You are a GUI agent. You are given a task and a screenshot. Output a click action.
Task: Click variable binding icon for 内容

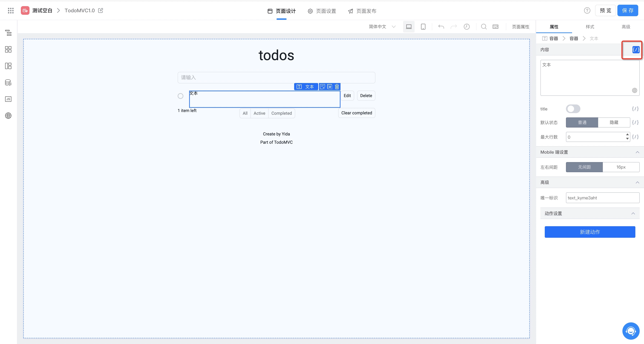click(636, 50)
